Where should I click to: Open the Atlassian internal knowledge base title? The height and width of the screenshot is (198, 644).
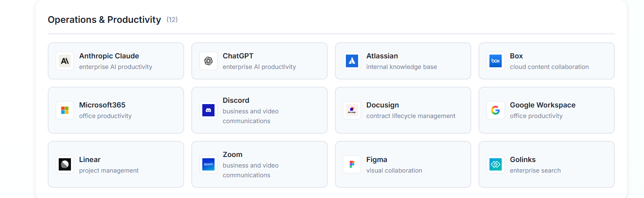pyautogui.click(x=382, y=56)
